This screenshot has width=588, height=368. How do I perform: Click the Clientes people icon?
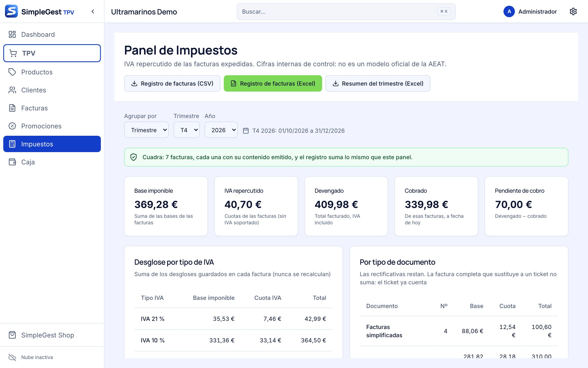[x=12, y=90]
